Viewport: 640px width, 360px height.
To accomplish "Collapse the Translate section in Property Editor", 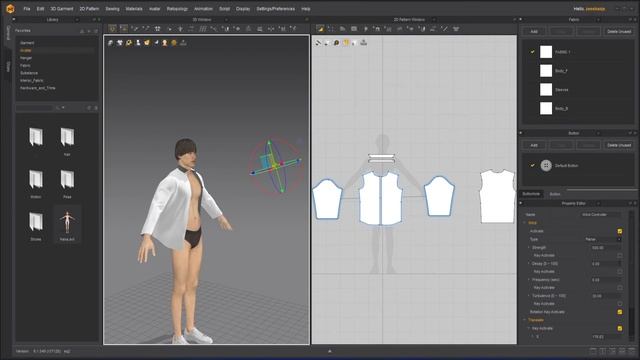I will pyautogui.click(x=525, y=320).
